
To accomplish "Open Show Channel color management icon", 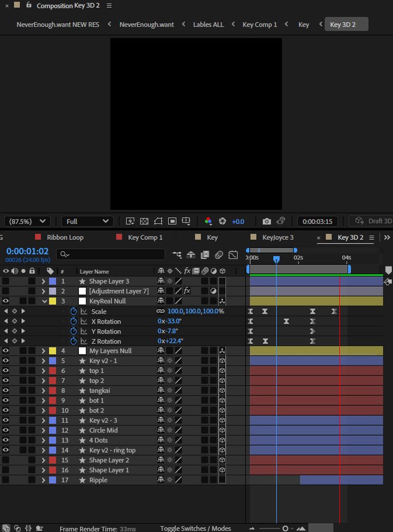I will point(208,221).
